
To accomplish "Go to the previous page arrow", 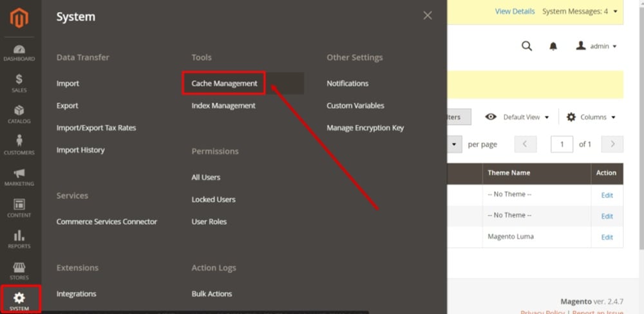I will click(x=526, y=144).
